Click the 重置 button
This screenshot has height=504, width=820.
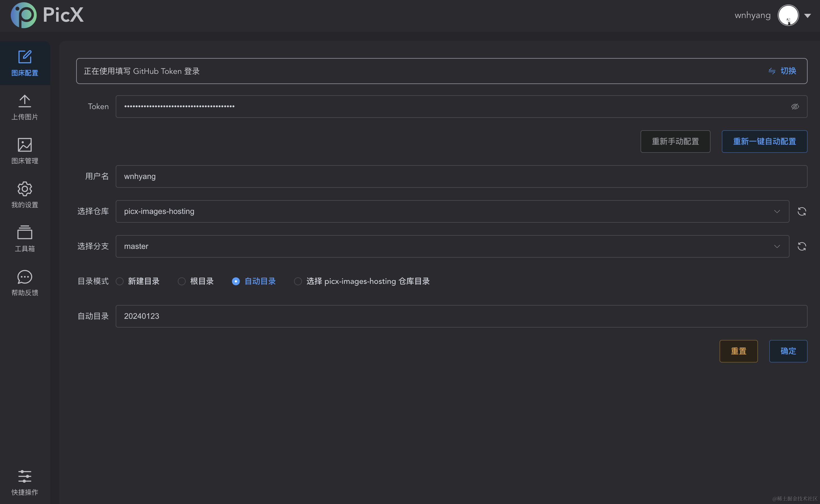coord(738,351)
